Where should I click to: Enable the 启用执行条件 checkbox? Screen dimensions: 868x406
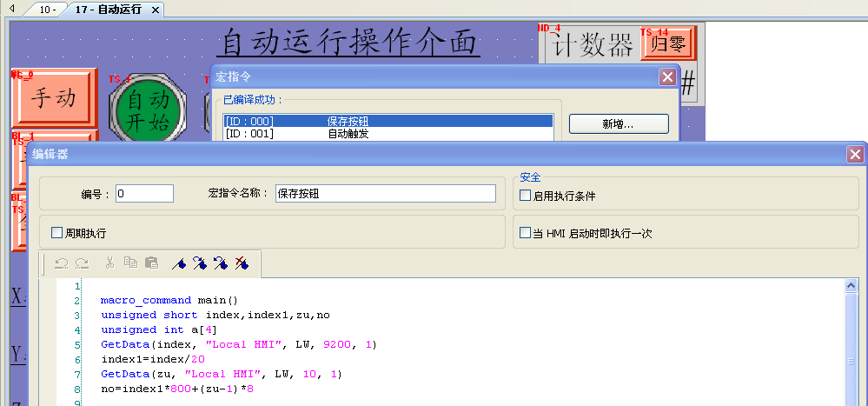click(x=525, y=196)
